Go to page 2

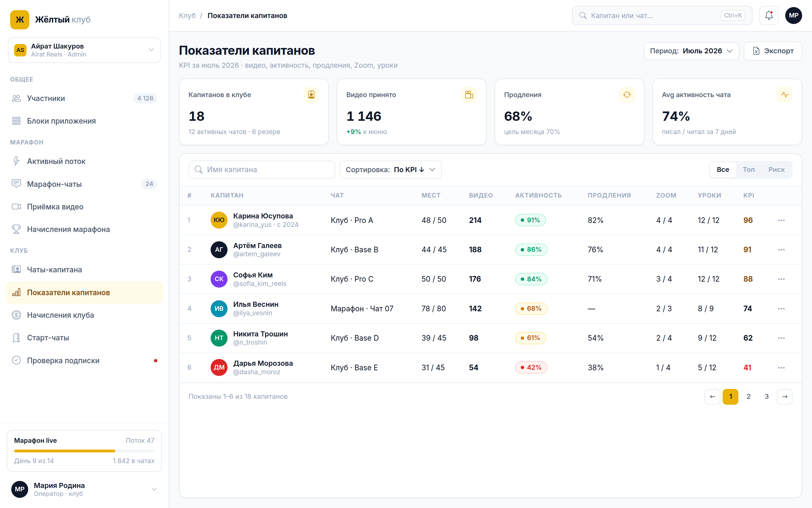pos(749,397)
